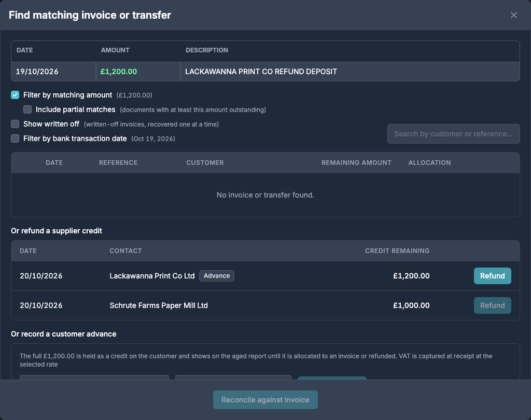Click £1,200.00 credit remaining for Lackawanna

pyautogui.click(x=411, y=276)
